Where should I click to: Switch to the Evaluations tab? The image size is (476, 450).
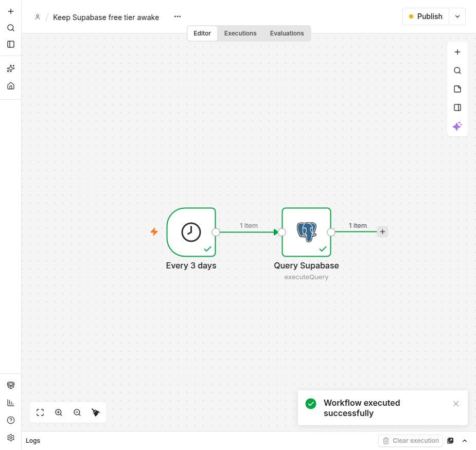(287, 33)
